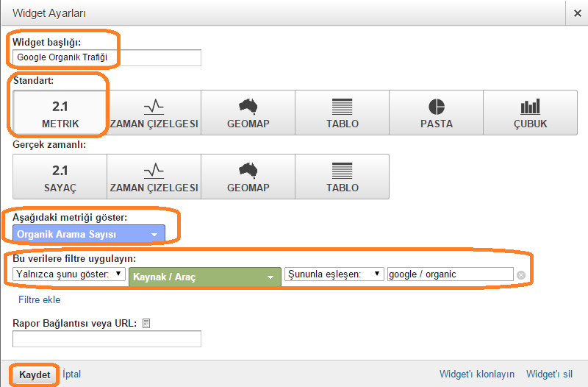Select the real-time ZAMAN ÇİZELGESİ widget
This screenshot has height=387, width=588.
(154, 177)
